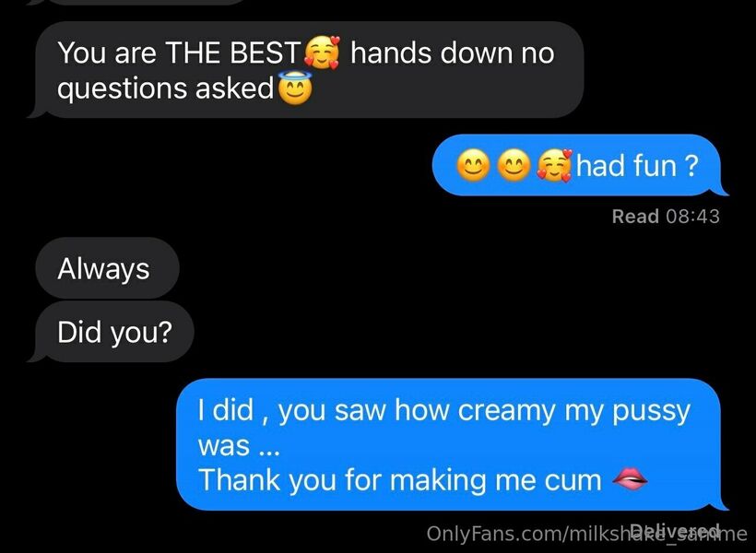Click the "Thank you for making me" line
Screen dimensions: 756x553
pos(400,480)
